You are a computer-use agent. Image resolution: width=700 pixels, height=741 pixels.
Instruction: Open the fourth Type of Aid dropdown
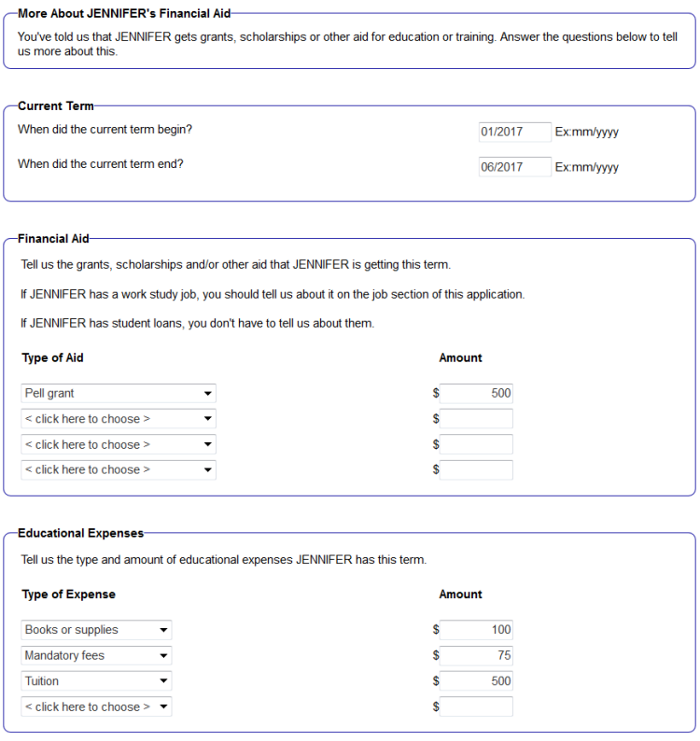pyautogui.click(x=119, y=470)
